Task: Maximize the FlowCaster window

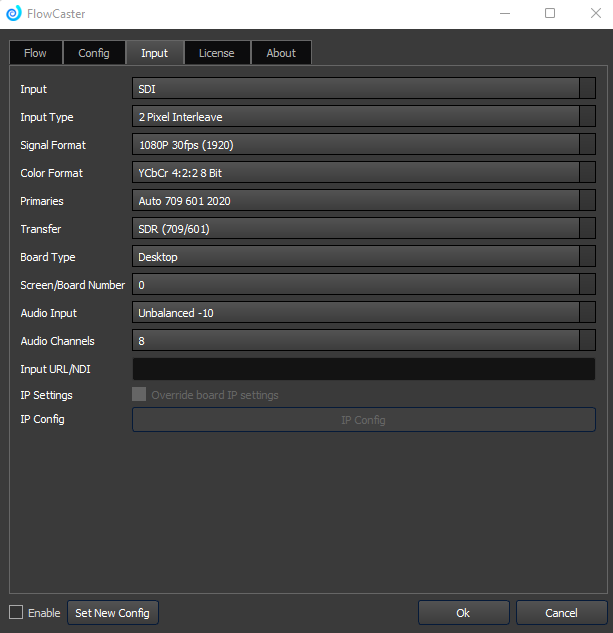Action: point(550,14)
